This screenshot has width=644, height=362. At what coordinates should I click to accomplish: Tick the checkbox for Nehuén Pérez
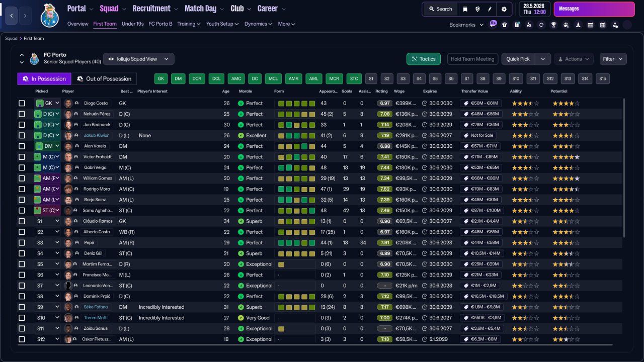click(22, 114)
